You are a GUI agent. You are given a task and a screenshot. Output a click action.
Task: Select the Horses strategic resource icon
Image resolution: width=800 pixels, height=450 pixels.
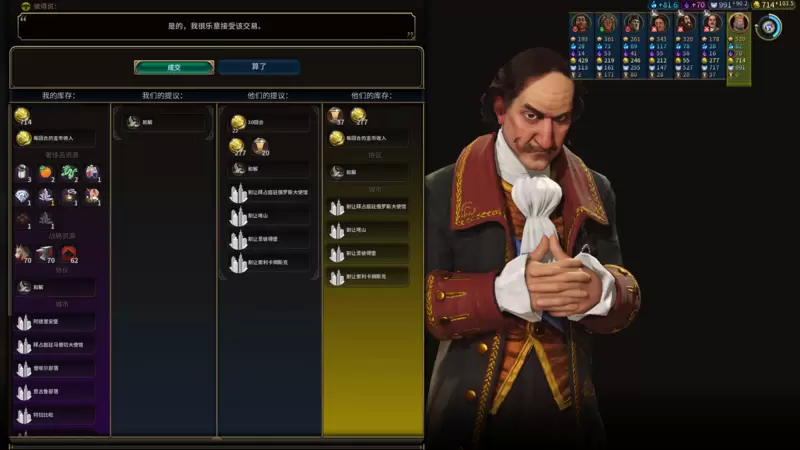click(23, 253)
